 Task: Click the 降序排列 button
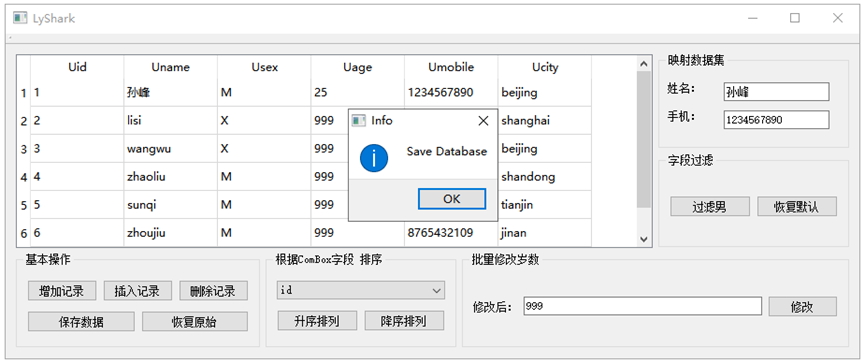point(404,320)
